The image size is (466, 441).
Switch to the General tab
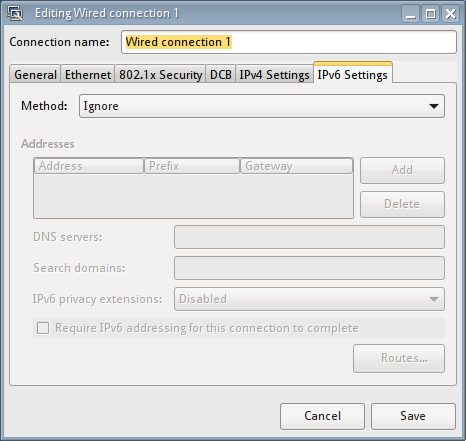tap(35, 74)
